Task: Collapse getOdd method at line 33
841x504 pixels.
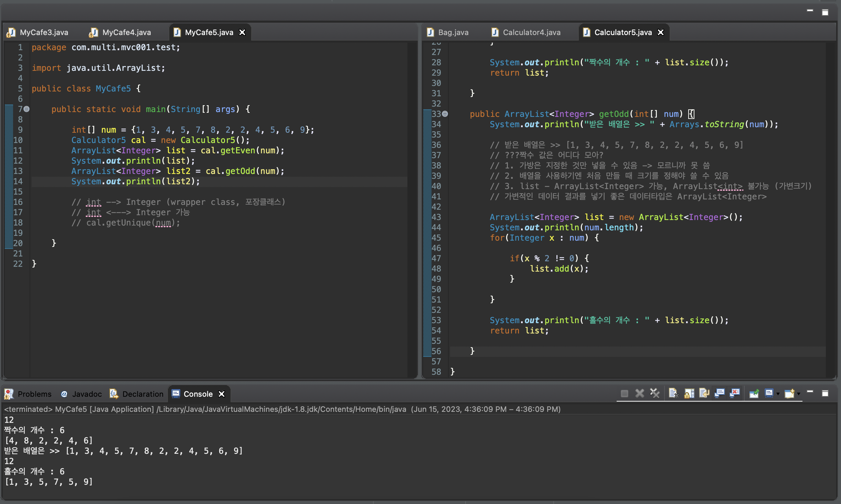Action: coord(445,114)
